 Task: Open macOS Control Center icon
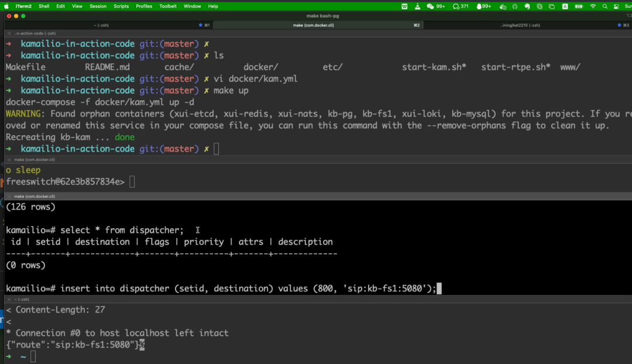(x=617, y=6)
